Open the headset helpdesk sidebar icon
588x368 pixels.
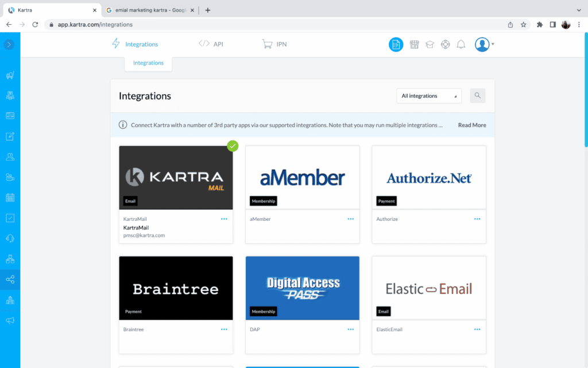point(10,239)
